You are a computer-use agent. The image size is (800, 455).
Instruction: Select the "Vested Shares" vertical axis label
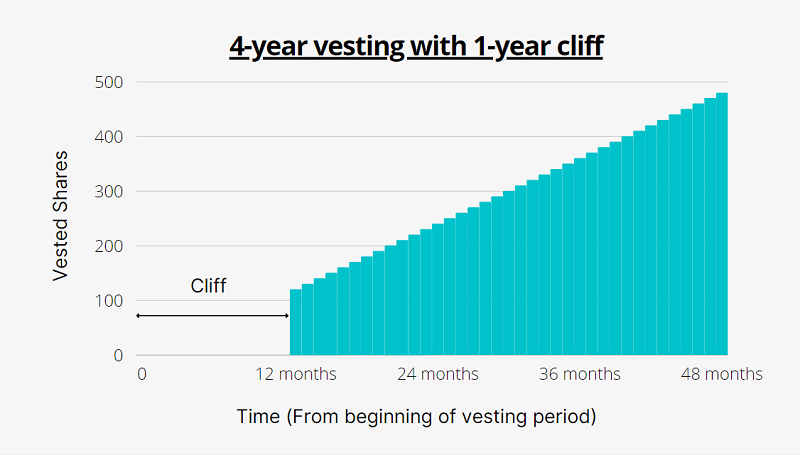click(x=61, y=218)
